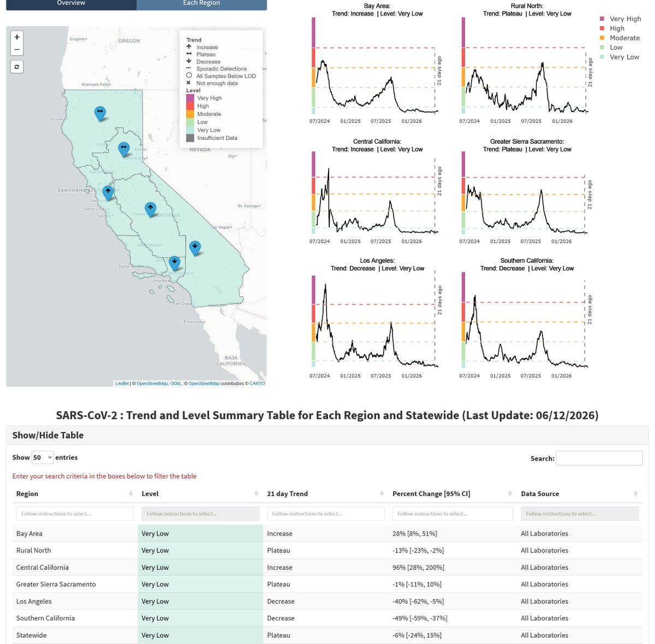Click the Low swatch in map legend
Viewport: 655px width, 644px height.
pyautogui.click(x=190, y=122)
